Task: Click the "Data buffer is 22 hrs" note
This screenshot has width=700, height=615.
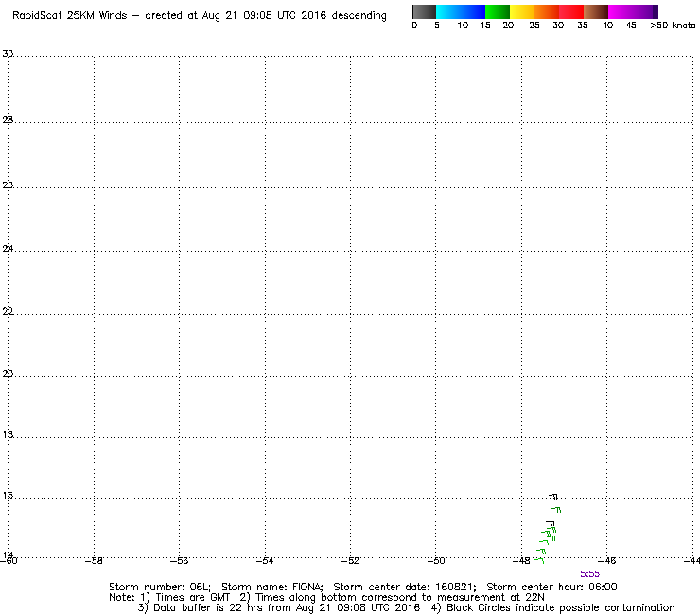Action: pyautogui.click(x=209, y=607)
